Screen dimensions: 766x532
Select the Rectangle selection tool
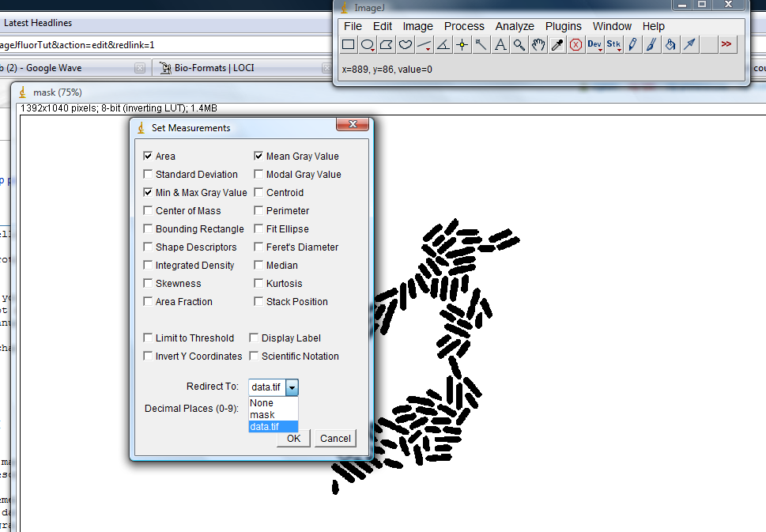coord(348,45)
